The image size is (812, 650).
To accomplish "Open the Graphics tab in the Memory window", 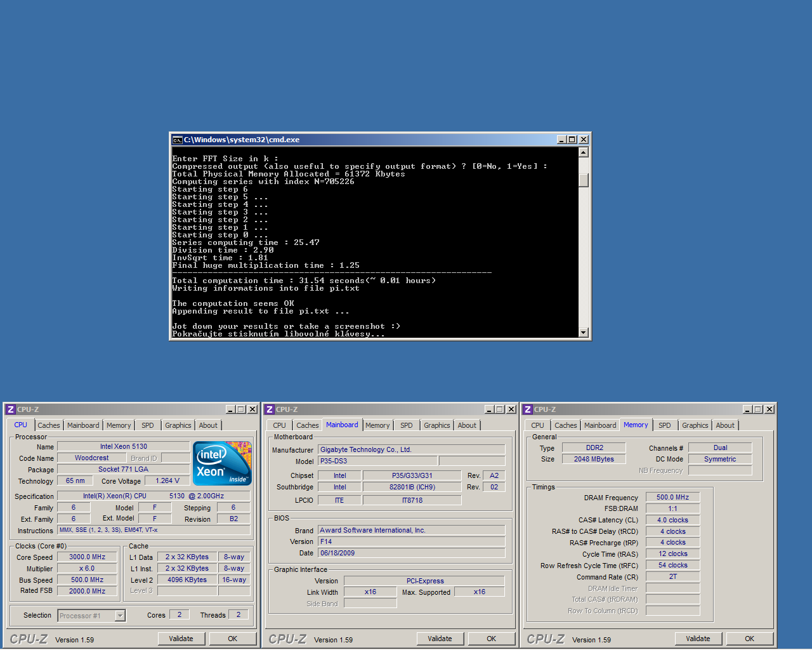I will click(x=695, y=425).
